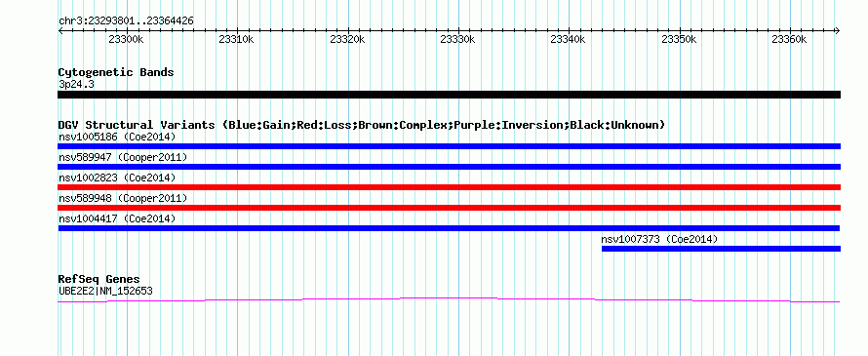
Task: Click the blue gain bar for nsv1005186
Action: click(x=449, y=146)
